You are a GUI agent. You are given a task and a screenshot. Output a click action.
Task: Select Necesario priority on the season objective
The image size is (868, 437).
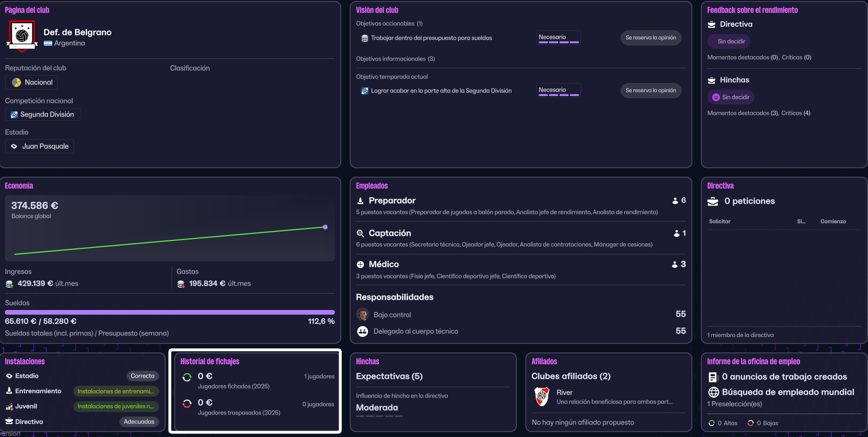click(559, 91)
